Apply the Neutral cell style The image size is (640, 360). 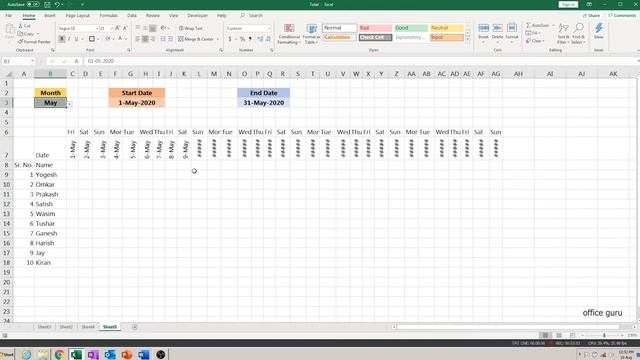447,28
